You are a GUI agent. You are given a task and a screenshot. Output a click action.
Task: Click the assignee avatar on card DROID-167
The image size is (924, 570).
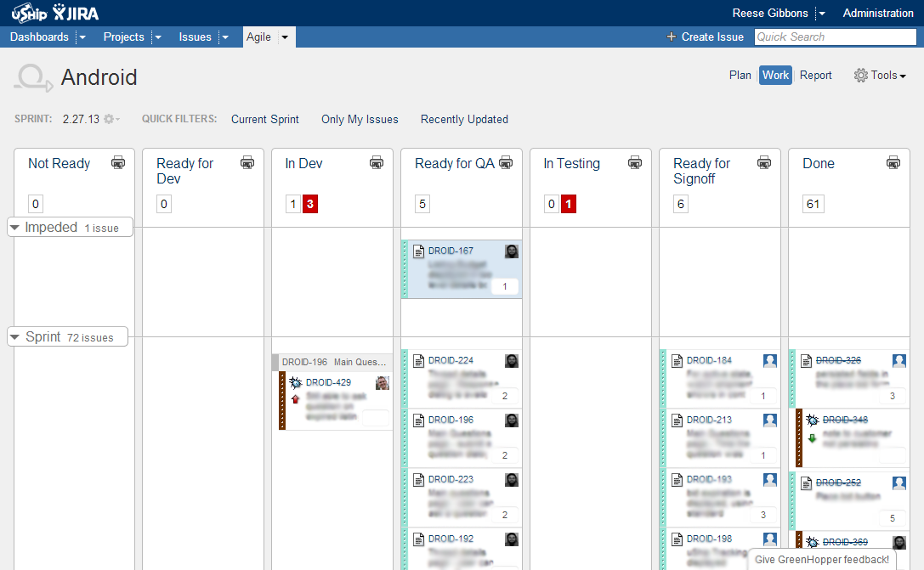(511, 251)
